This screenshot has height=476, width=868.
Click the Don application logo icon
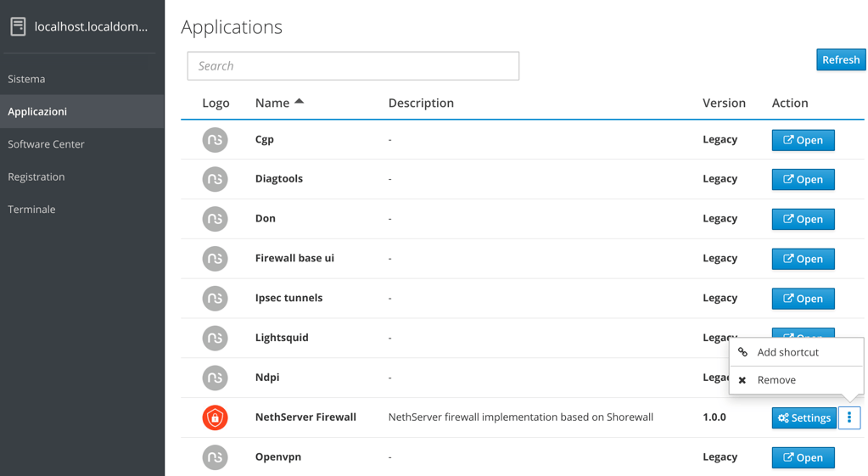coord(215,219)
